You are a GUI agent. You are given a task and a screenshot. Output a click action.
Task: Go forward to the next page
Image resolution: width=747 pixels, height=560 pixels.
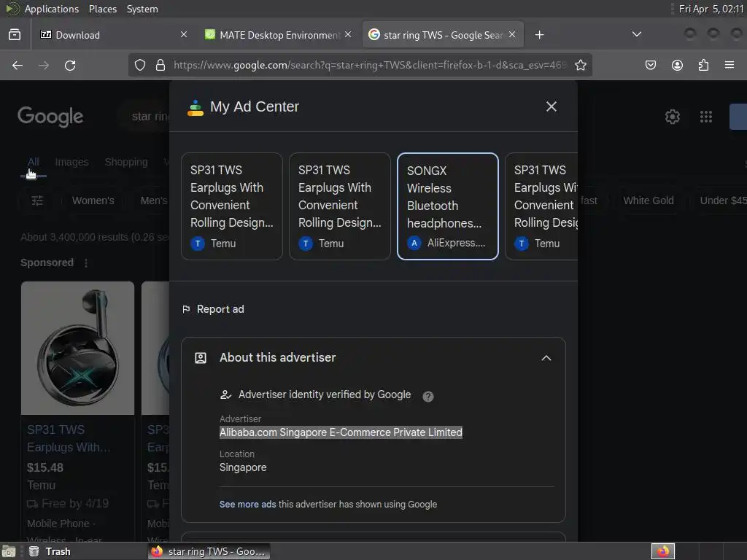pos(44,65)
